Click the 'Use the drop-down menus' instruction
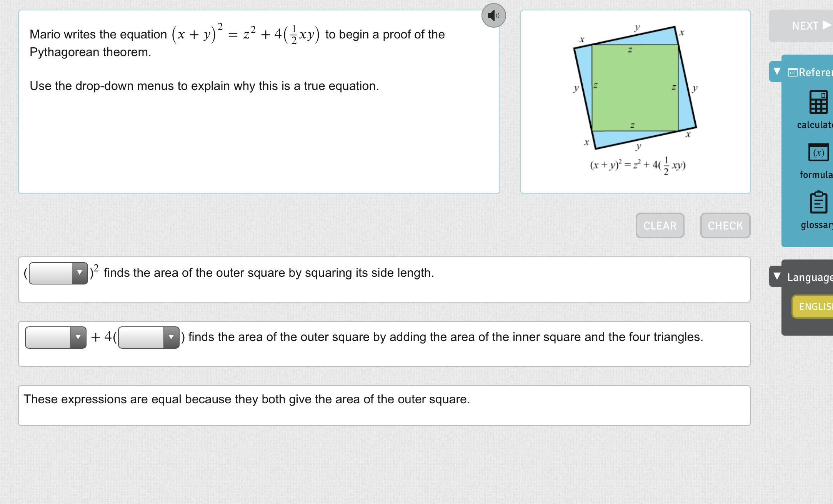This screenshot has width=833, height=504. pyautogui.click(x=204, y=86)
